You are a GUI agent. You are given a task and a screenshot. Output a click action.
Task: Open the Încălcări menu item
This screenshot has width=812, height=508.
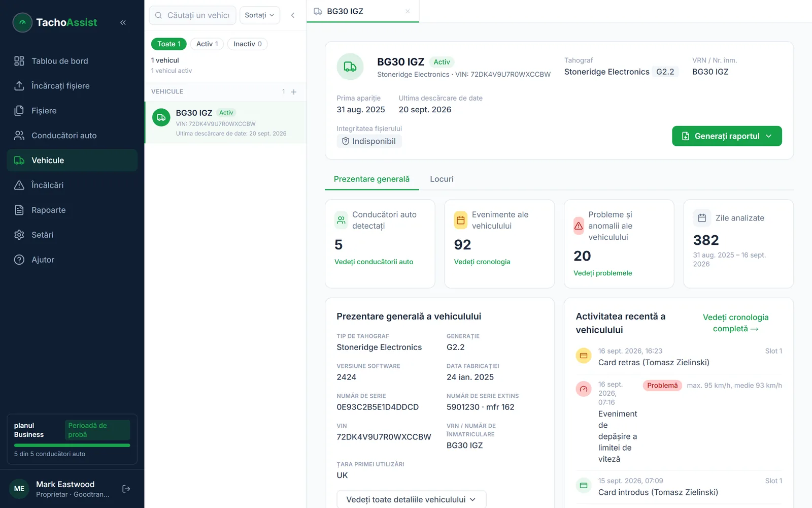72,185
